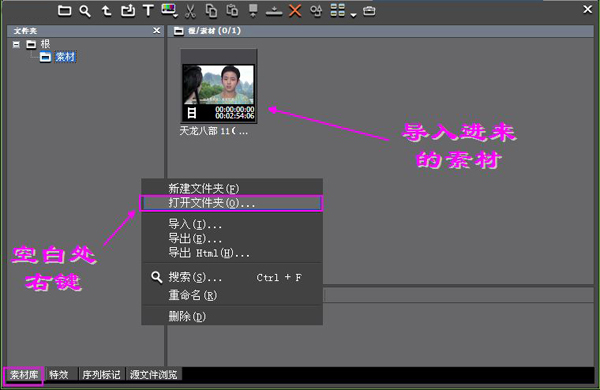Collapse the 根 root folder node
Screen dimensions: 600x390
16,44
